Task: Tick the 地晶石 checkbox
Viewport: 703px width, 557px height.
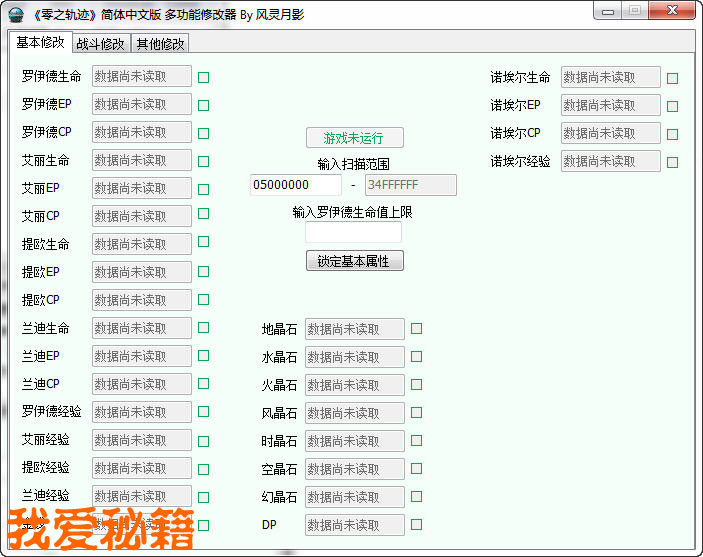Action: (416, 328)
